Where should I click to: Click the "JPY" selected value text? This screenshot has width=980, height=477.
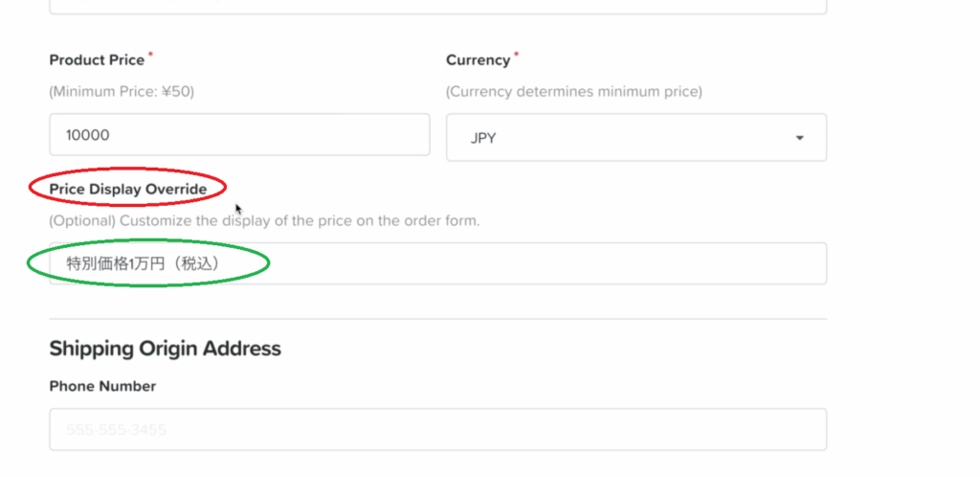(483, 138)
